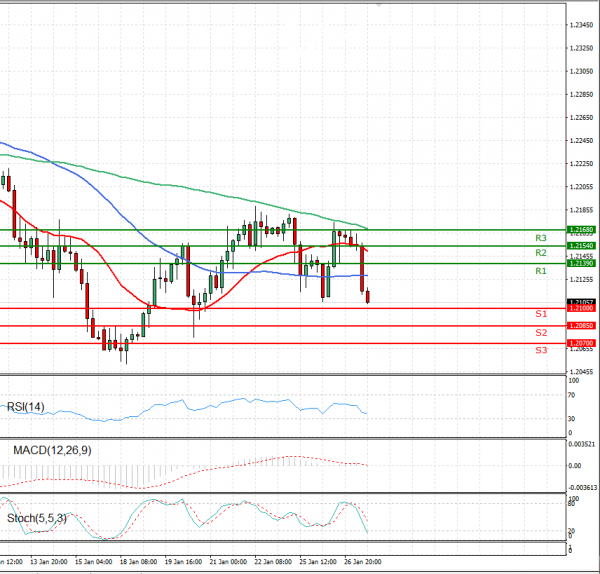Click the S3 support label

pyautogui.click(x=541, y=350)
